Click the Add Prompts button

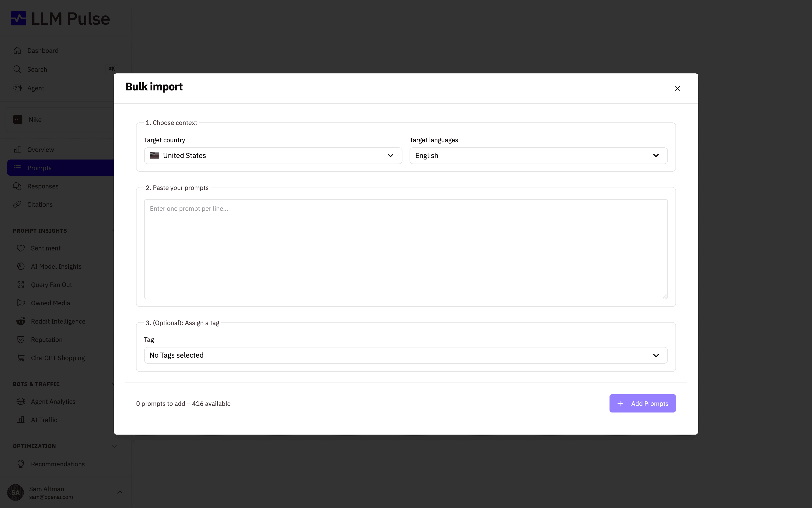point(642,404)
